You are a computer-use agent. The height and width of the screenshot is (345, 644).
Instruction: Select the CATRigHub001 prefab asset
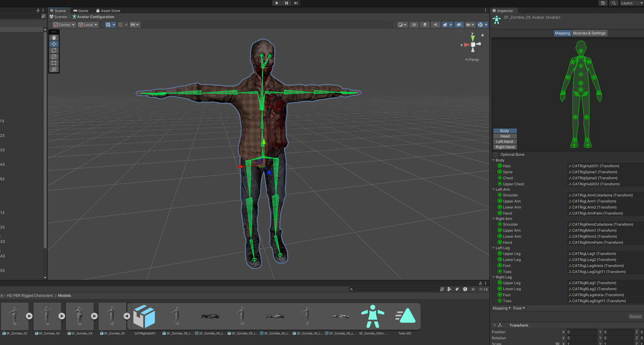(x=144, y=320)
